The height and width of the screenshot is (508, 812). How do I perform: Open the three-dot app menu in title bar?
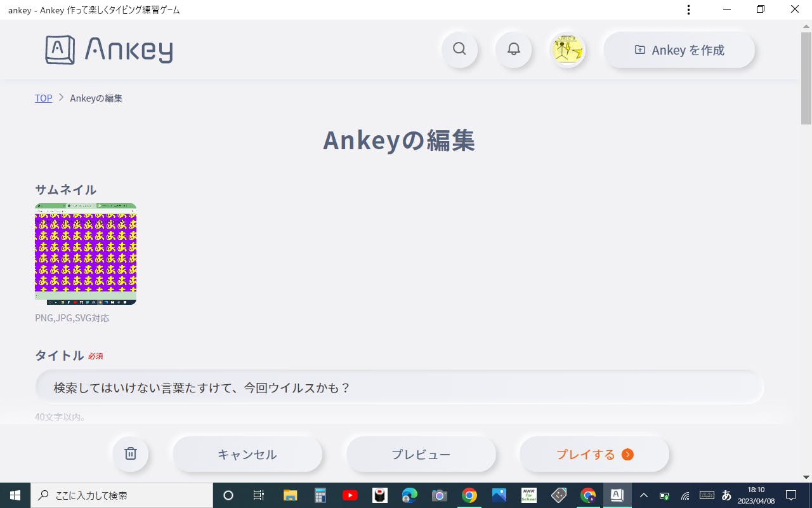[688, 10]
